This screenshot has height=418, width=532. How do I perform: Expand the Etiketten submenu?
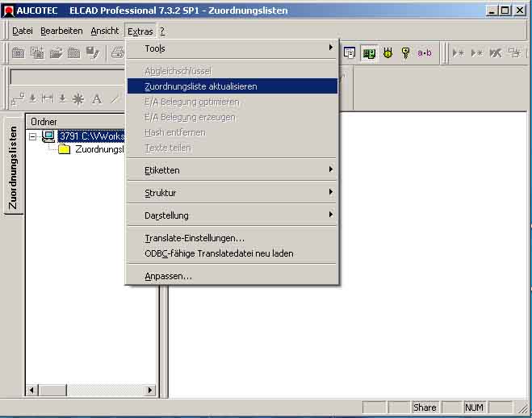click(x=232, y=170)
